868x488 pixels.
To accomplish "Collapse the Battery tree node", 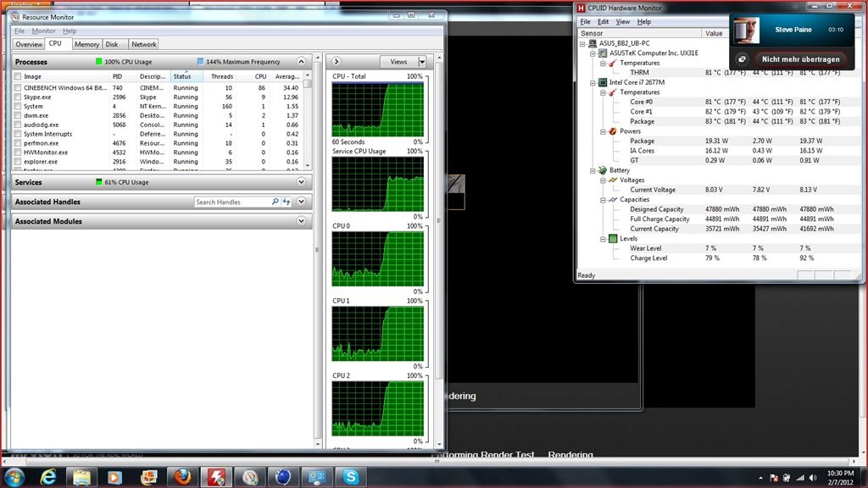I will [x=593, y=170].
